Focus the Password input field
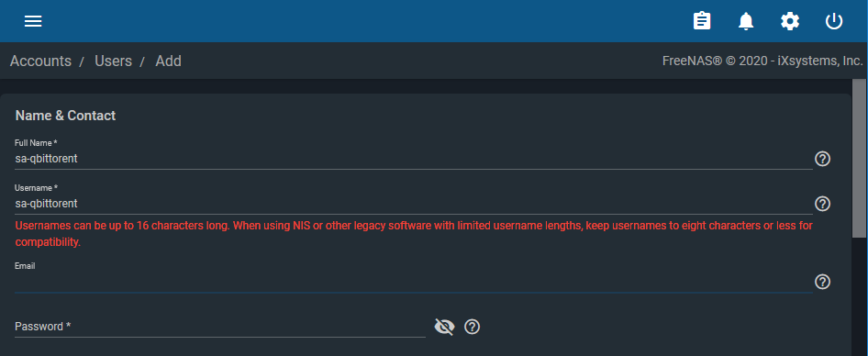868x356 pixels. point(220,327)
